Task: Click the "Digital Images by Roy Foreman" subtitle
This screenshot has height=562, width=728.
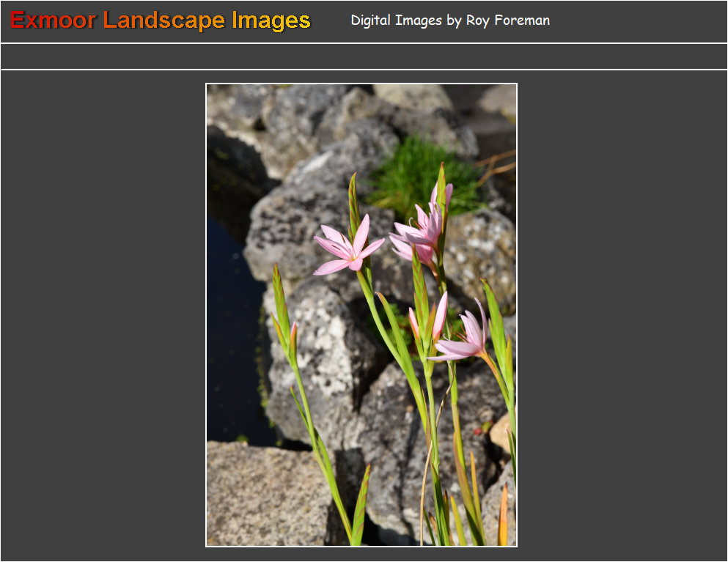Action: [x=449, y=21]
